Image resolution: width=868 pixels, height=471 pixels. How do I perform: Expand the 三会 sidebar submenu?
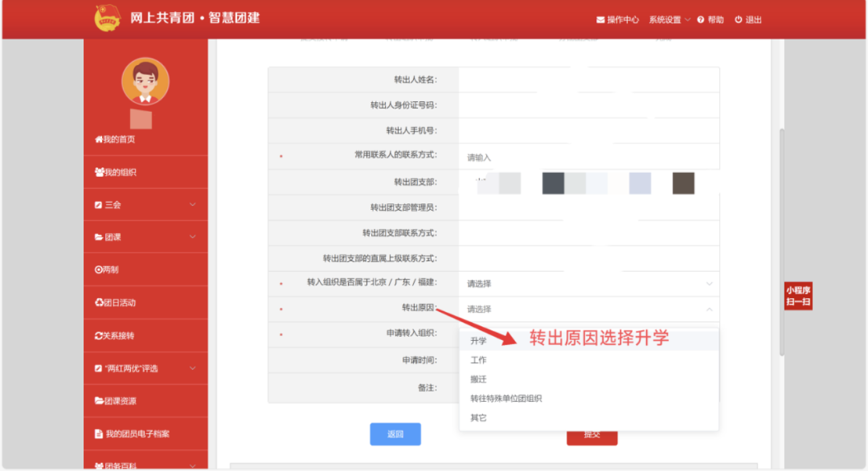click(145, 205)
